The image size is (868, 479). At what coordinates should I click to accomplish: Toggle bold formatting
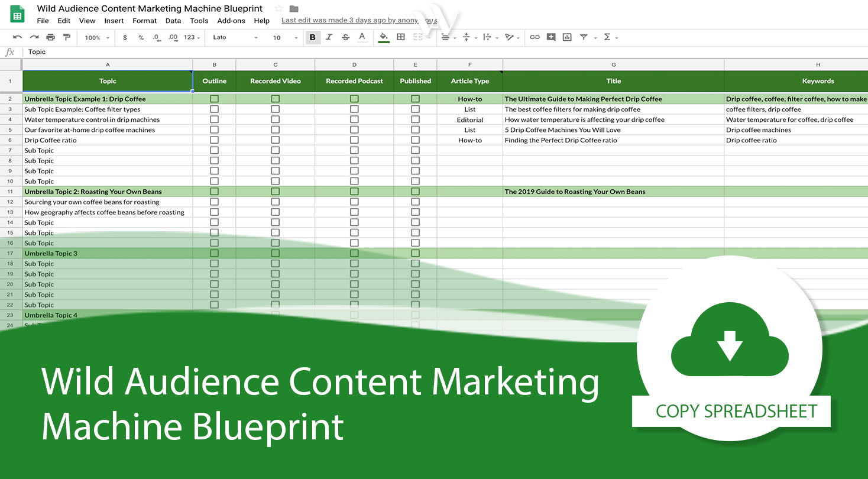tap(312, 37)
